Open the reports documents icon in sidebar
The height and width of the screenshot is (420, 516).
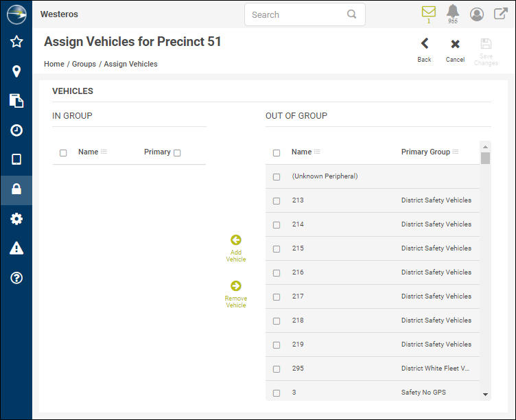[x=16, y=101]
